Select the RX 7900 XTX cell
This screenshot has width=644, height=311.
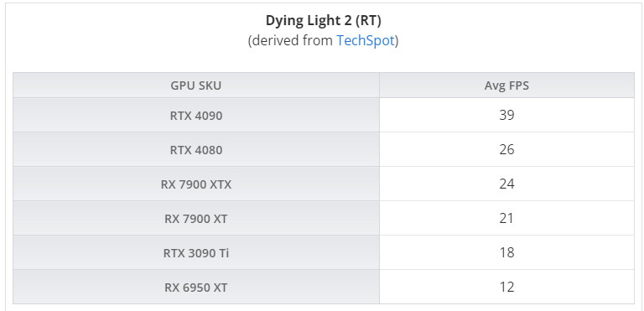[196, 184]
